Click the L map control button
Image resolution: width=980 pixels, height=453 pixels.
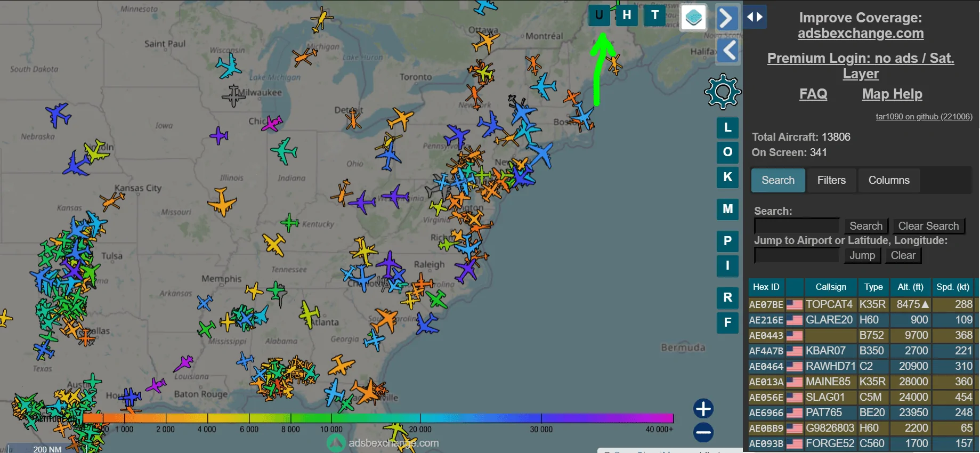tap(727, 128)
